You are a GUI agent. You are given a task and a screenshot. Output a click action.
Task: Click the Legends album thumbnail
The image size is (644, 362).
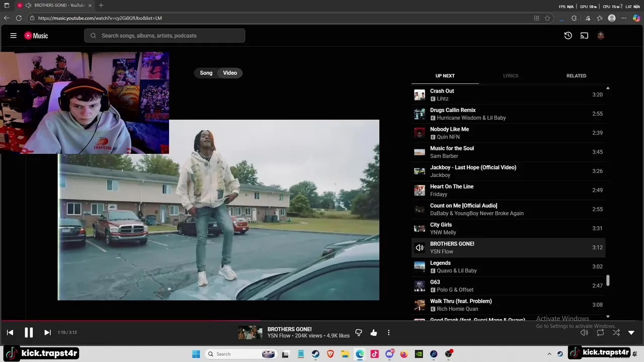point(420,266)
